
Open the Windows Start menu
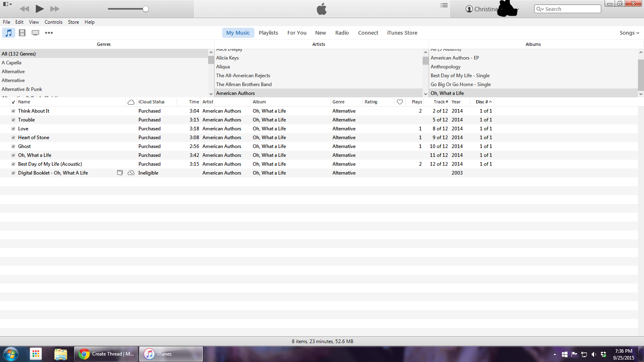11,354
